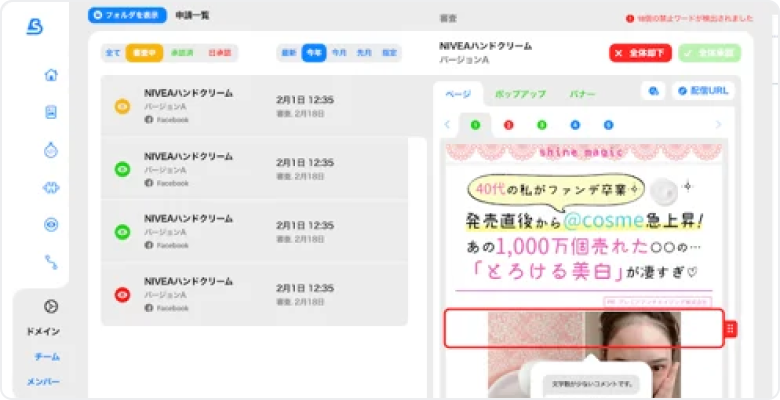The width and height of the screenshot is (780, 400).
Task: Click the shine magic banner in preview
Action: pyautogui.click(x=584, y=152)
